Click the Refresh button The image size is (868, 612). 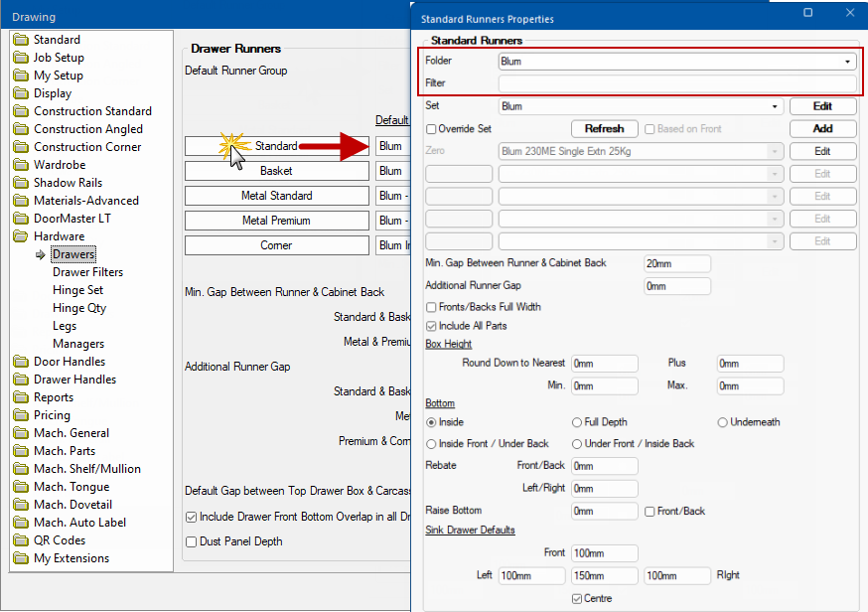[x=605, y=129]
